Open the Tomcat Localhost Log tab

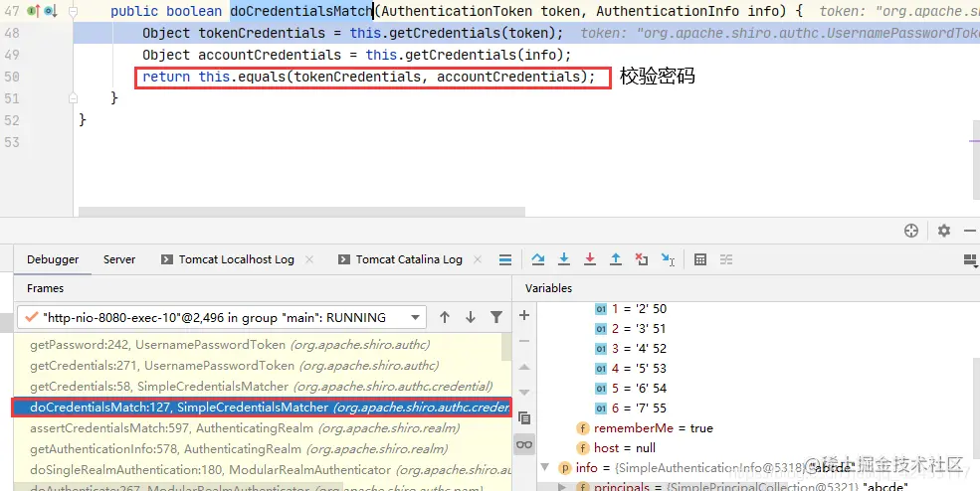click(236, 259)
